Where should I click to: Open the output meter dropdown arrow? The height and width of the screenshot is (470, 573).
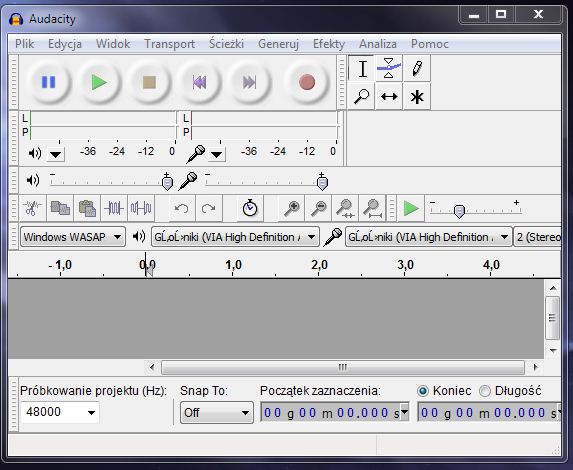pos(56,154)
